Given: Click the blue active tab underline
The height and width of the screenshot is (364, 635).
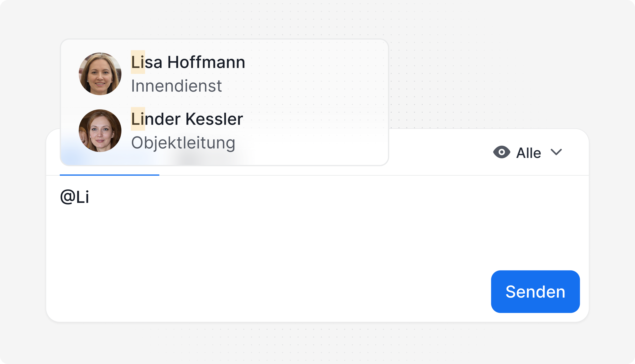Looking at the screenshot, I should pos(109,175).
